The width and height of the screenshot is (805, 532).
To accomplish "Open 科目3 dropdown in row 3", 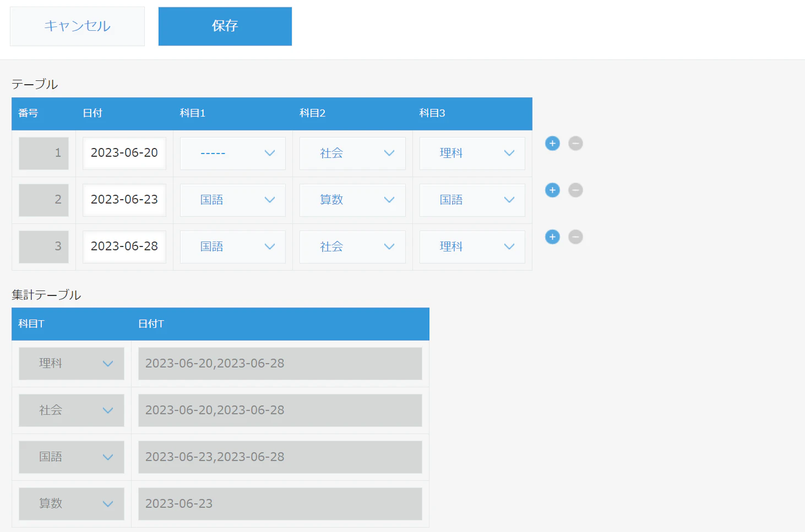I will coord(472,247).
